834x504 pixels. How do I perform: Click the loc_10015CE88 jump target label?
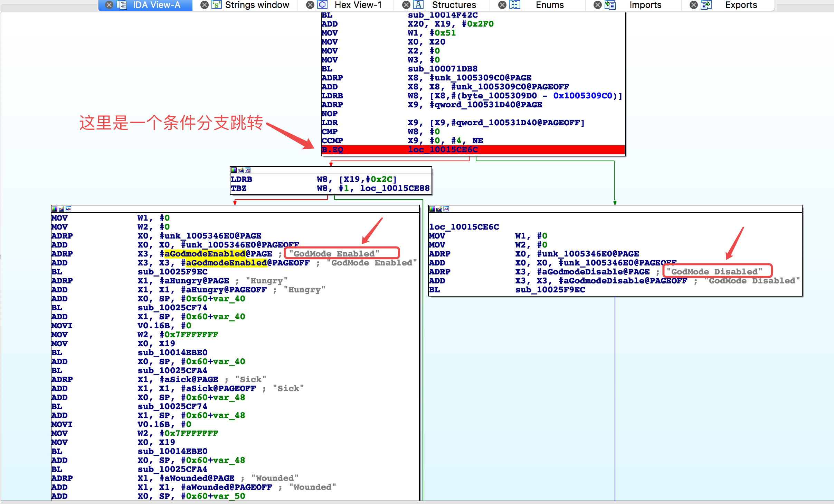[395, 188]
